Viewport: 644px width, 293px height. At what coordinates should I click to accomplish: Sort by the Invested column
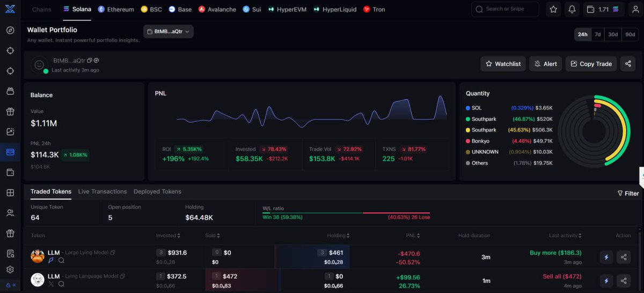click(x=168, y=236)
